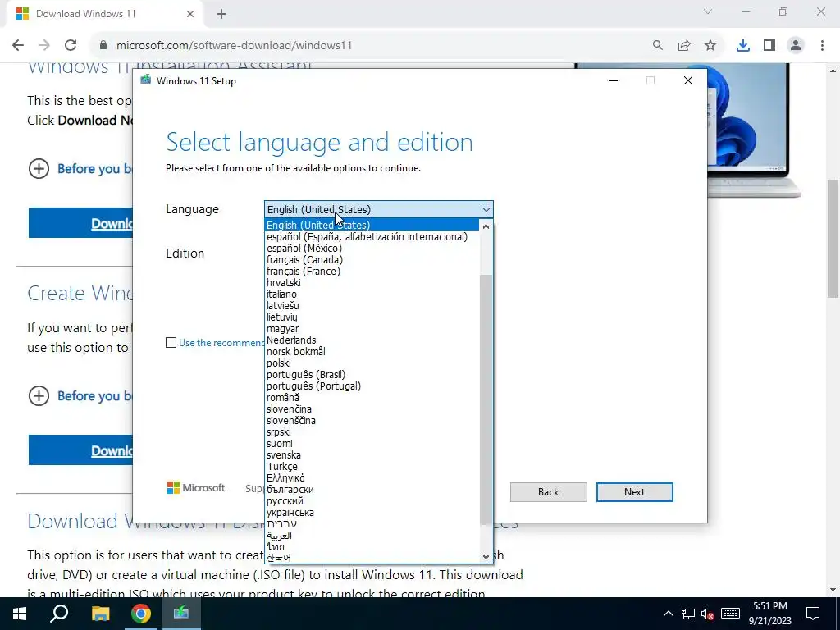Image resolution: width=840 pixels, height=630 pixels.
Task: Choose español (España, alfabetización internacional)
Action: coord(372,237)
